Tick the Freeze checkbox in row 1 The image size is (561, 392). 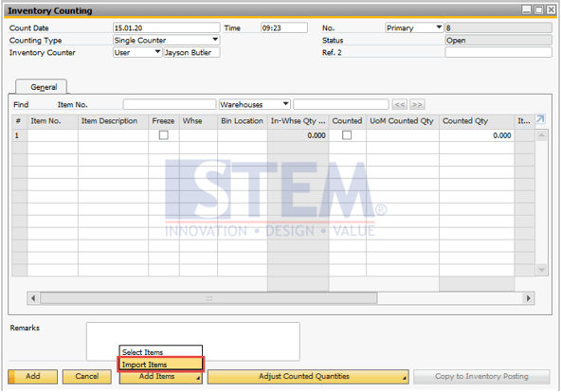164,135
